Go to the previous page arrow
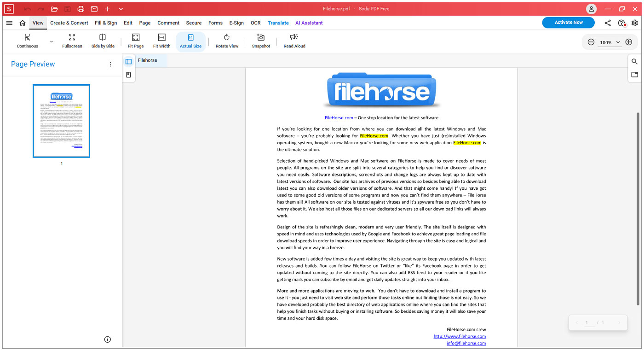Viewport: 644px width, 351px height. [577, 323]
